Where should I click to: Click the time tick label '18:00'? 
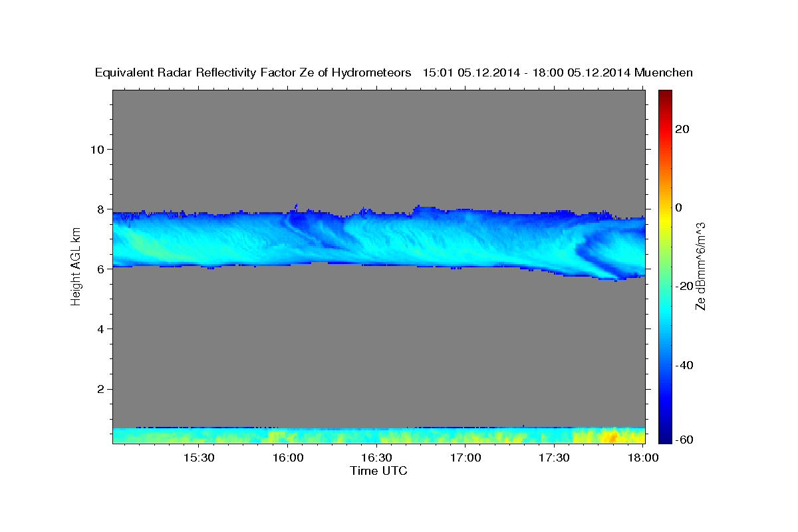[642, 458]
